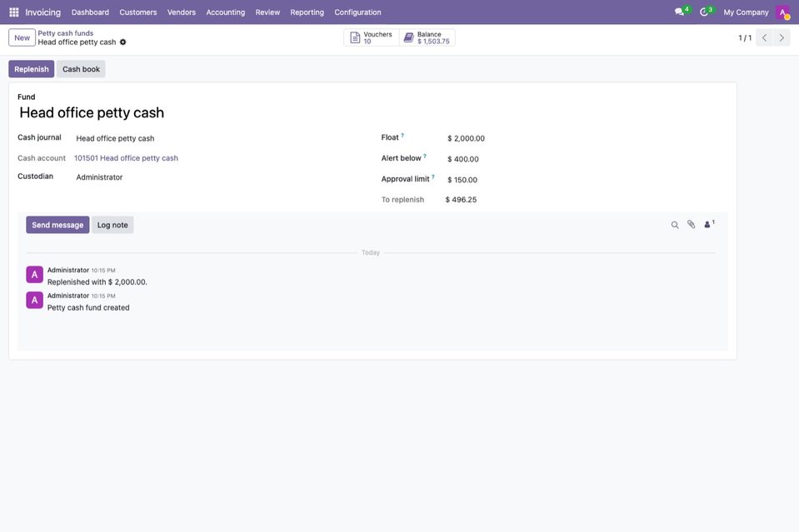This screenshot has width=799, height=532.
Task: Open the gear actions menu
Action: point(122,42)
